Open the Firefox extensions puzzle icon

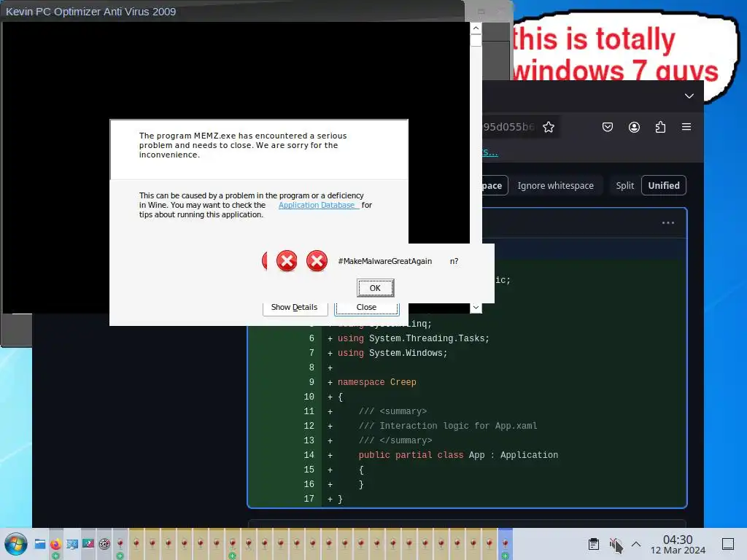click(660, 127)
